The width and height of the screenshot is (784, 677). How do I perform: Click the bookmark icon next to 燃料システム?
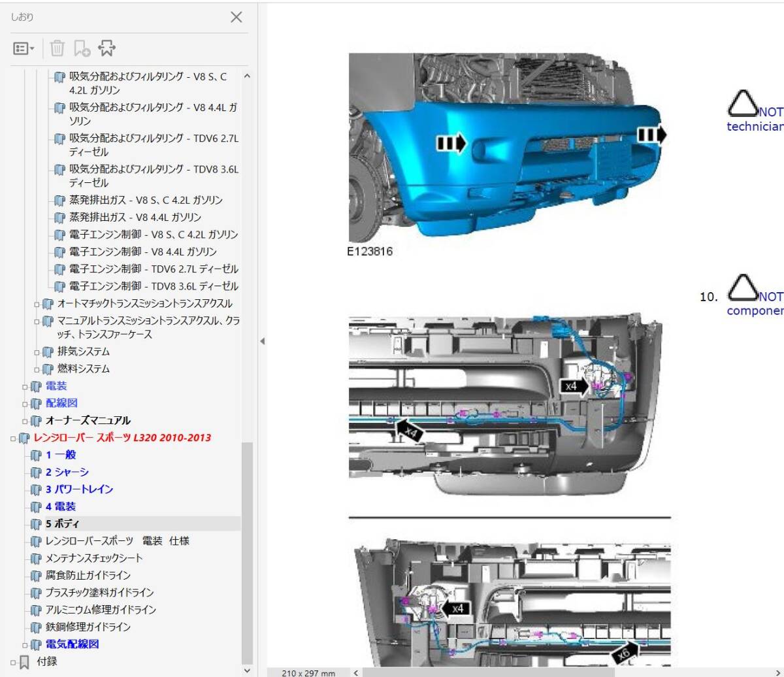pos(48,369)
